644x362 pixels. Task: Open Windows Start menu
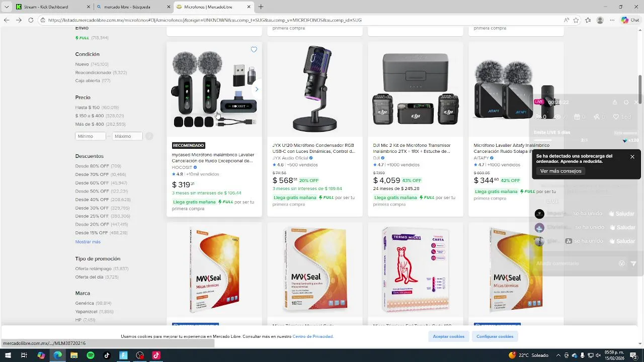point(8,355)
